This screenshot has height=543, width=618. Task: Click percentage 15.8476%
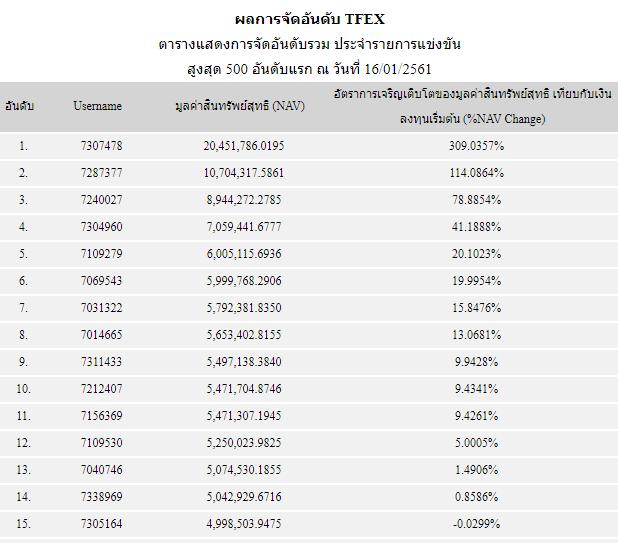pos(477,308)
